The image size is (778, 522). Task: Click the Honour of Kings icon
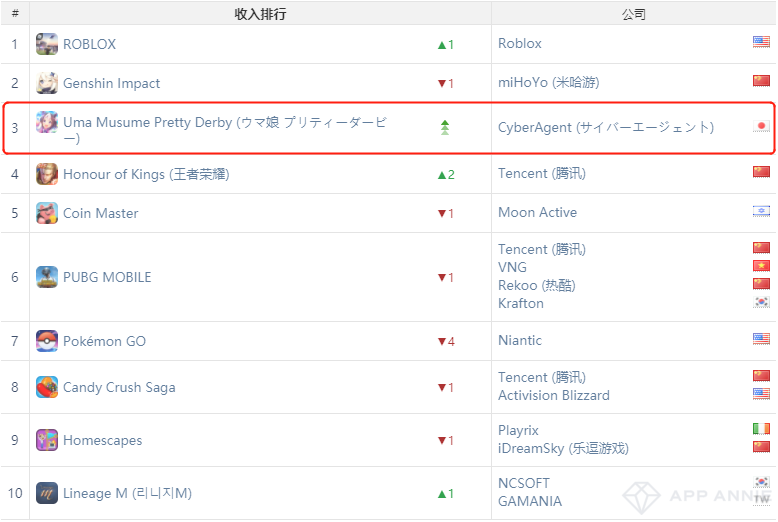(x=47, y=174)
